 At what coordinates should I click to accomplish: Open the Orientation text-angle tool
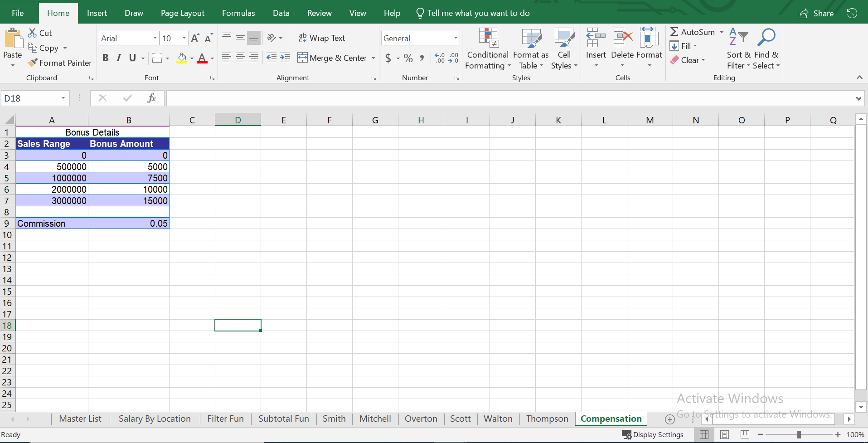coord(272,38)
